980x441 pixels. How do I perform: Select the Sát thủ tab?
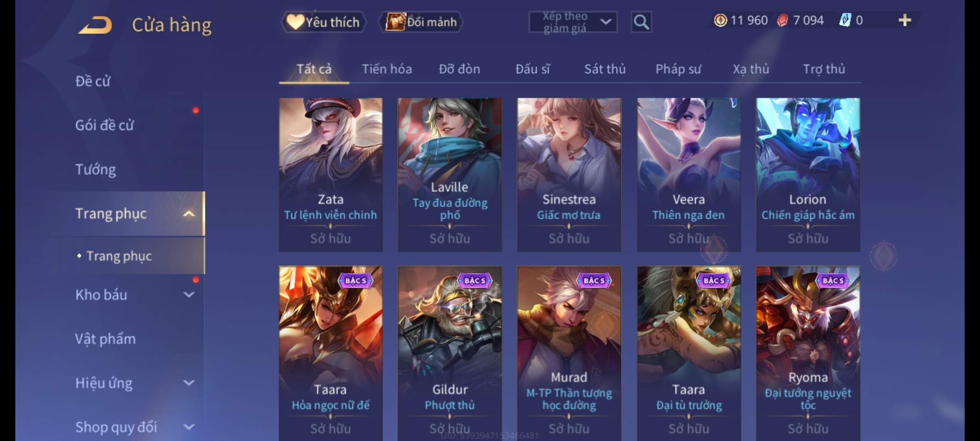[x=605, y=69]
